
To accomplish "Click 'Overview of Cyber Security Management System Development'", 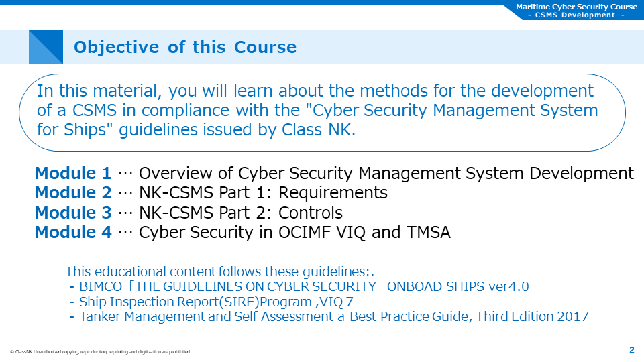I will (386, 174).
